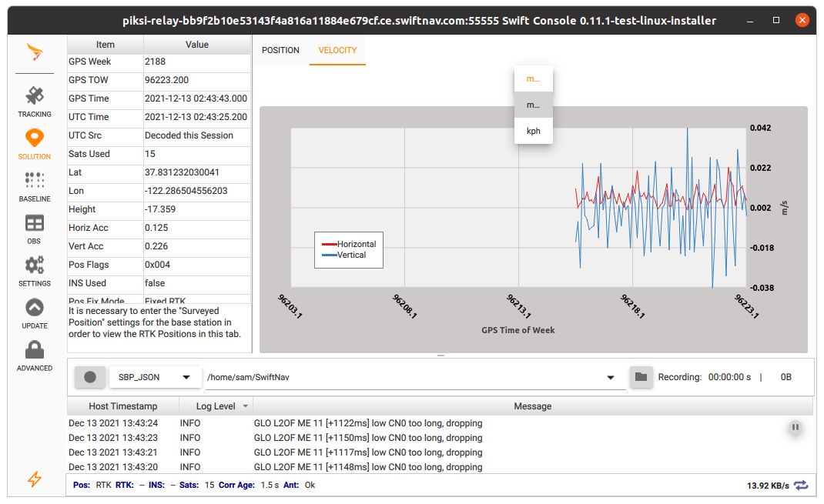The image size is (824, 504).
Task: Click the Pos: RTK status entry
Action: [92, 485]
